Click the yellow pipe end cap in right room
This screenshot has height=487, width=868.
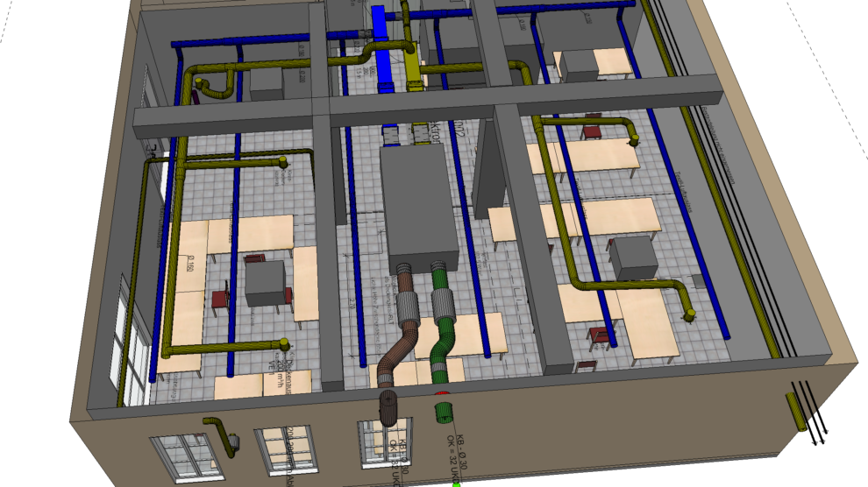pyautogui.click(x=689, y=313)
